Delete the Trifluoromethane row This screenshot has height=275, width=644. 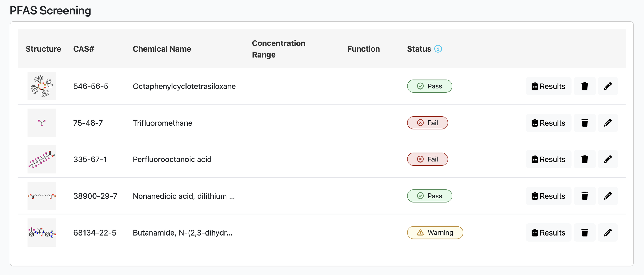tap(584, 123)
